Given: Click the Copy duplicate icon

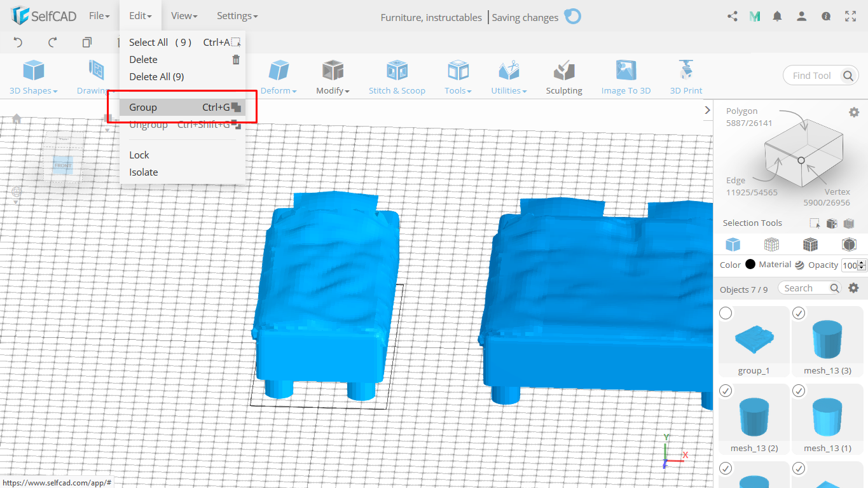Looking at the screenshot, I should point(87,42).
